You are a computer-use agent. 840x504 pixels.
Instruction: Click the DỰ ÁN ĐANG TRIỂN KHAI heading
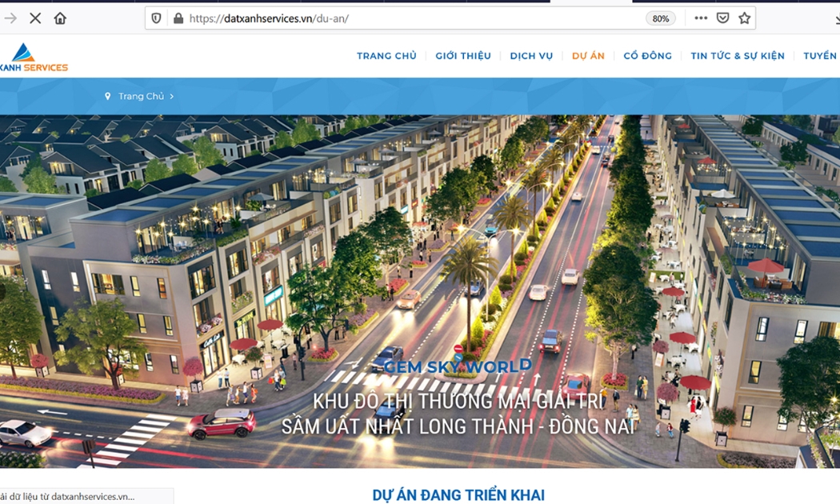pos(458,495)
